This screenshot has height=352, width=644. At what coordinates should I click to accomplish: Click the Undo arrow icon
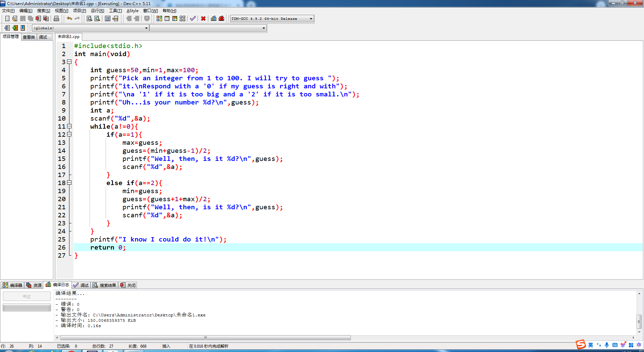tap(69, 18)
